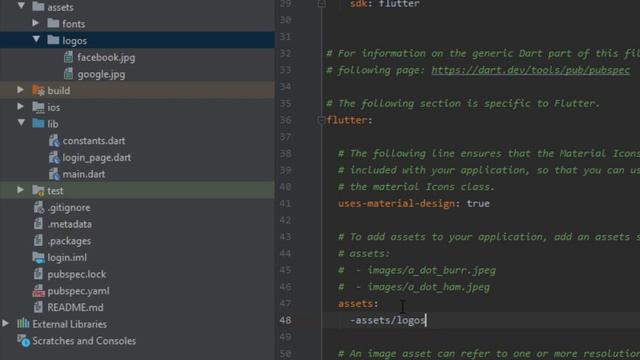Viewport: 640px width, 360px height.
Task: Click the build folder icon
Action: pyautogui.click(x=38, y=90)
